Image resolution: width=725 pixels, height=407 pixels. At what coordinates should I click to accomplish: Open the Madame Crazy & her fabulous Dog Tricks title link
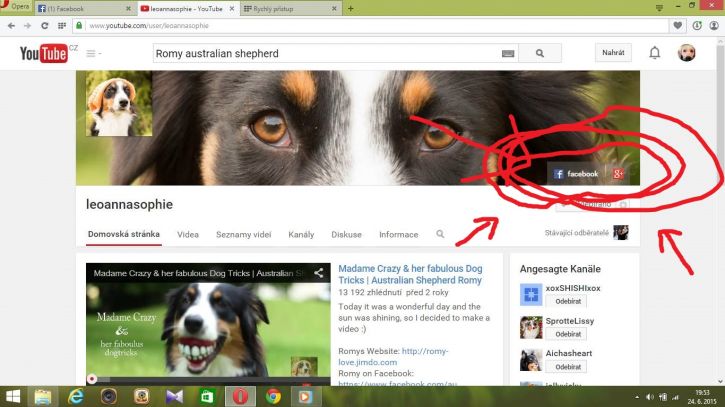point(410,274)
